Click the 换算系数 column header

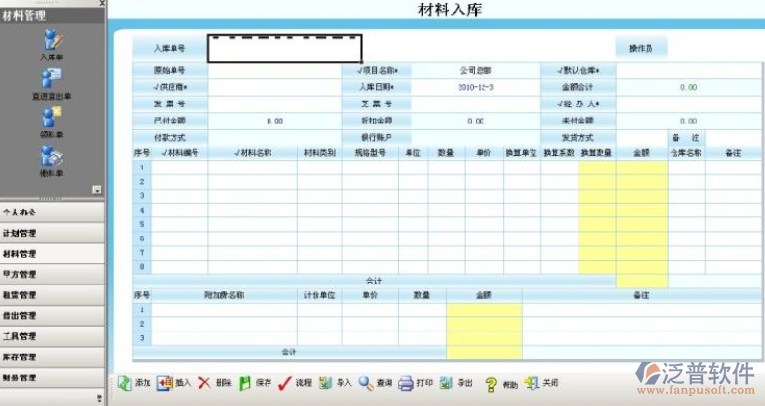pyautogui.click(x=559, y=153)
